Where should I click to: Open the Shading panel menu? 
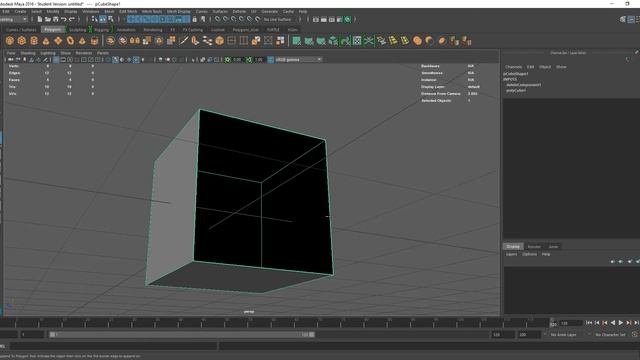coord(28,53)
